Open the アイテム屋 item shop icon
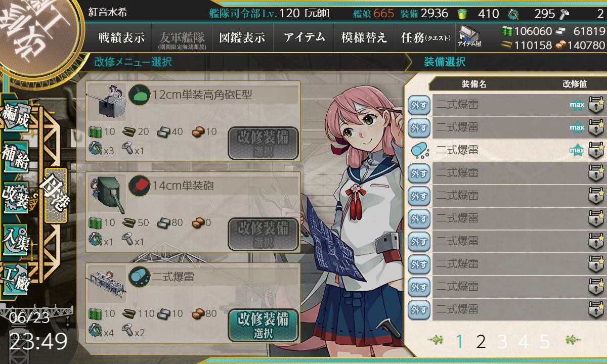 469,36
